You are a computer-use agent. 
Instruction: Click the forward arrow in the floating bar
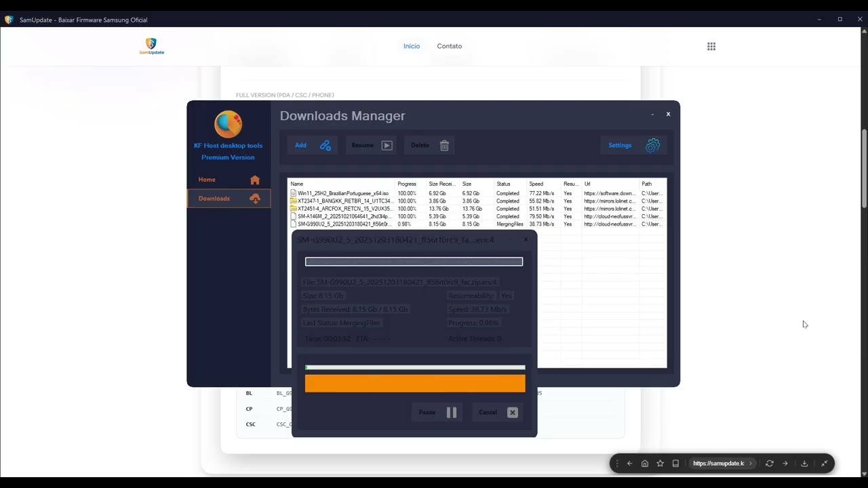785,464
